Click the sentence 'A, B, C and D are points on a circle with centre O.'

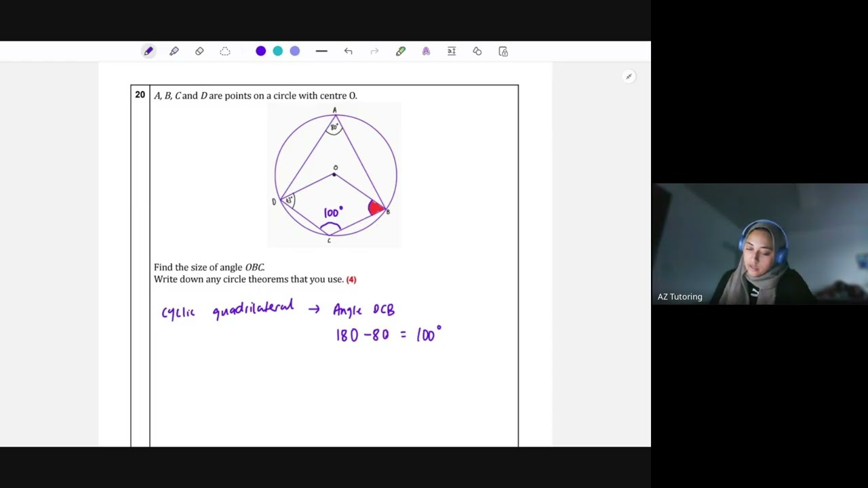[256, 96]
